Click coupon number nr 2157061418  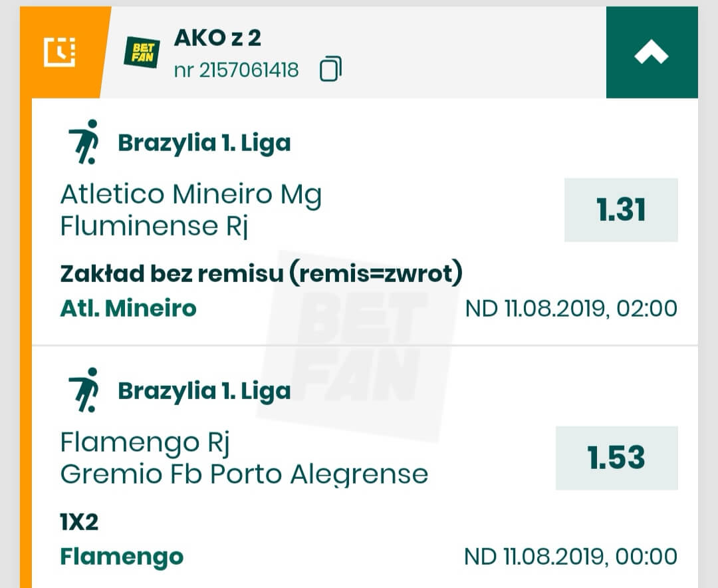237,70
